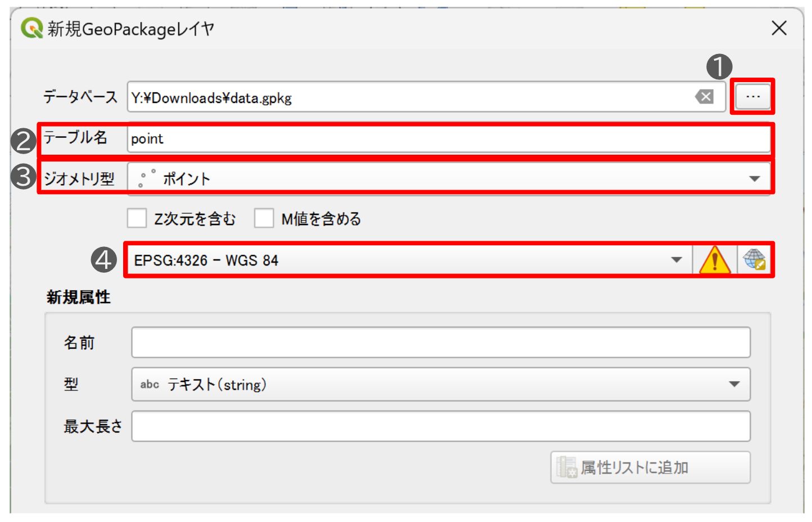
Task: Close the new GeoPackage layer dialog
Action: 779,28
